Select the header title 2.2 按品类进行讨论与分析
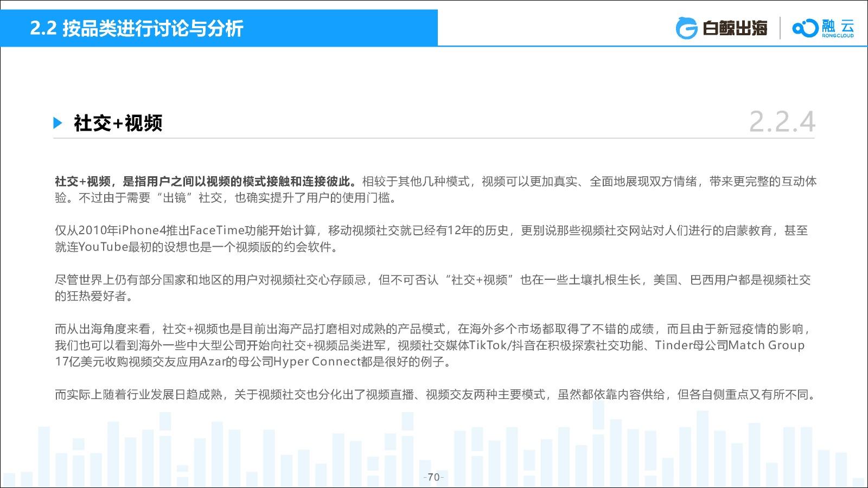The image size is (868, 488). (x=137, y=28)
